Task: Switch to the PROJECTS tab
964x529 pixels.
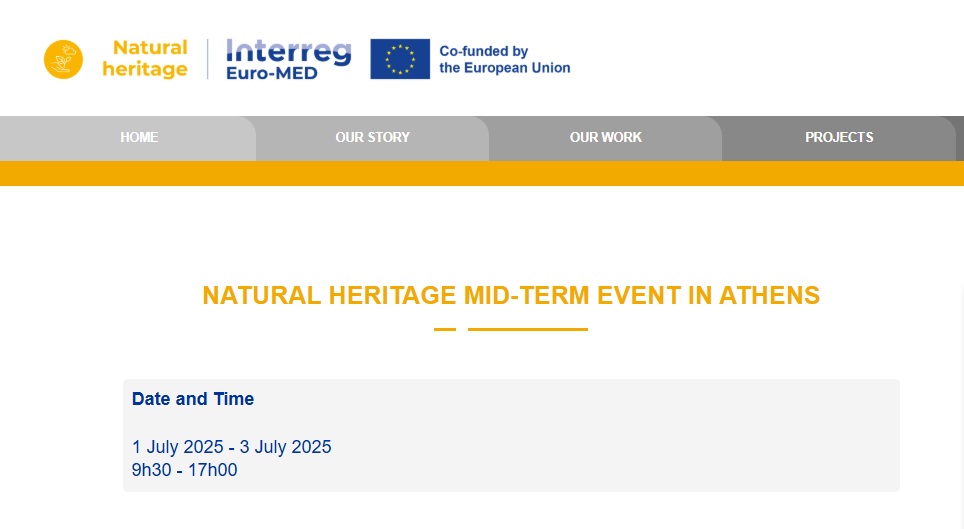Action: point(839,138)
